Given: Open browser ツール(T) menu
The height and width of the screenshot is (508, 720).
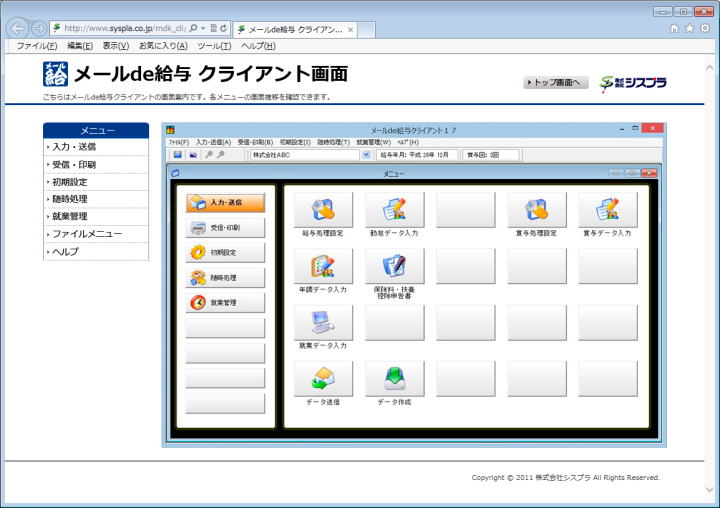Looking at the screenshot, I should [x=214, y=46].
